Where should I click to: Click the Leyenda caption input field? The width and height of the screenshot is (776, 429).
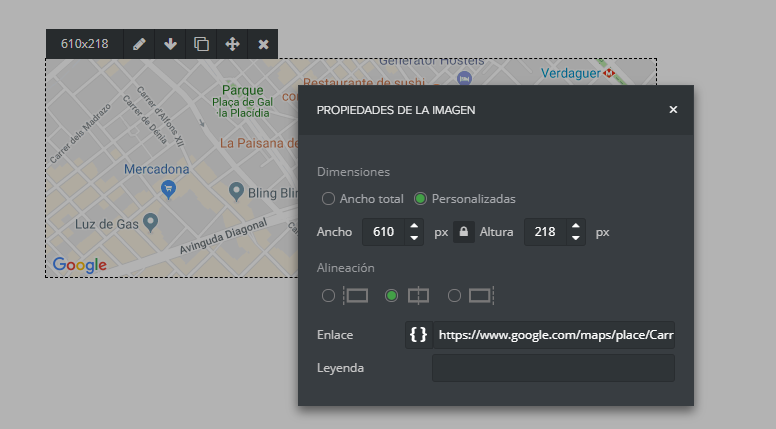[x=553, y=368]
